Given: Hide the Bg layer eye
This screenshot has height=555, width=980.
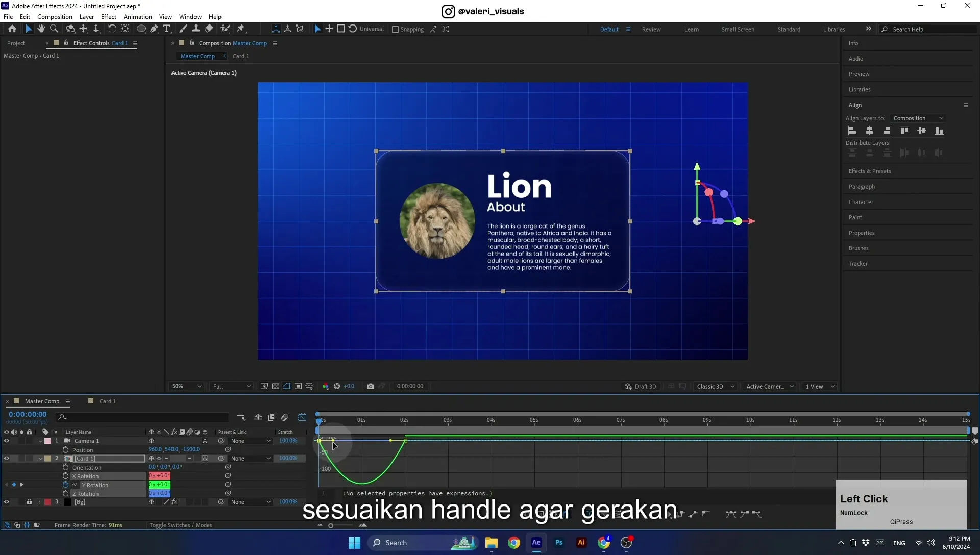Looking at the screenshot, I should click(7, 502).
